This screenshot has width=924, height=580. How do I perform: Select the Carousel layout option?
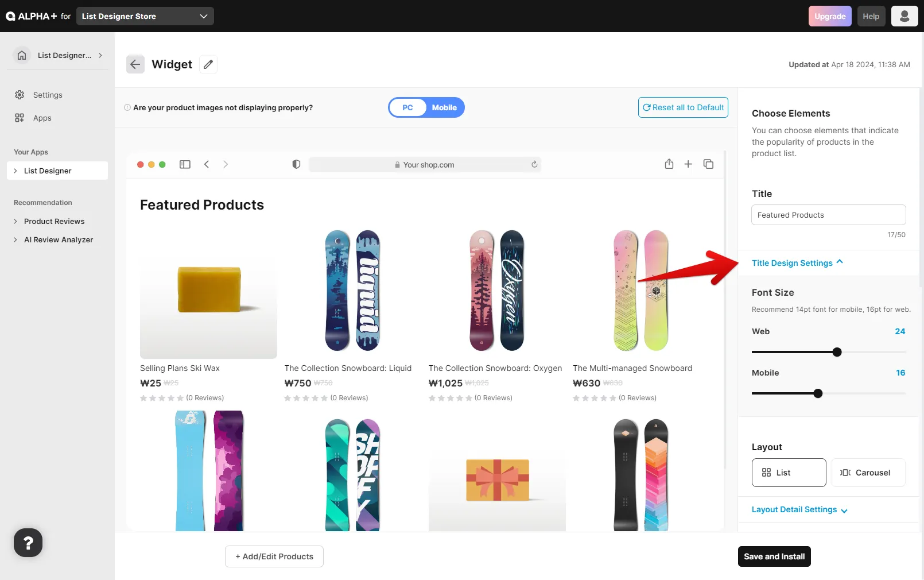(868, 473)
